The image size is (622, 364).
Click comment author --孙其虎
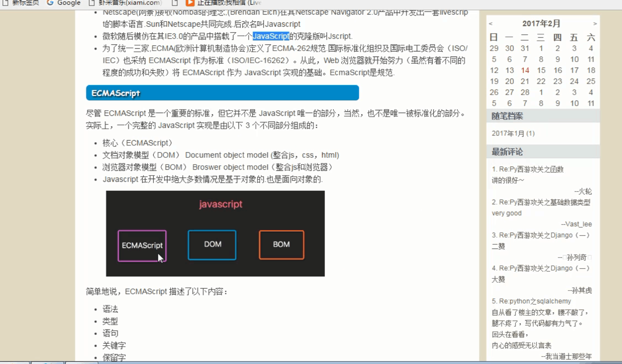(580, 290)
